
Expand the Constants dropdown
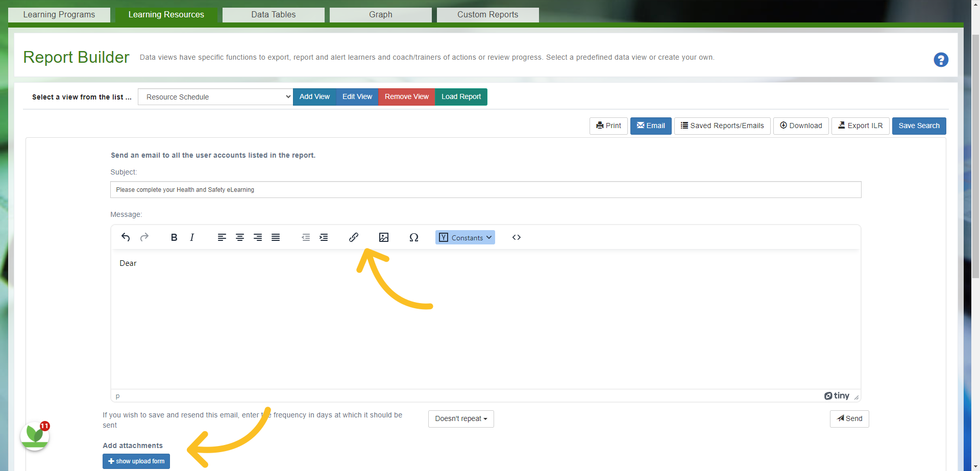point(465,237)
